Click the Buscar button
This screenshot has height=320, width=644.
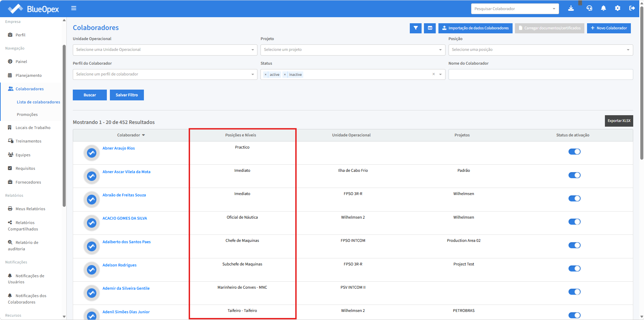90,95
